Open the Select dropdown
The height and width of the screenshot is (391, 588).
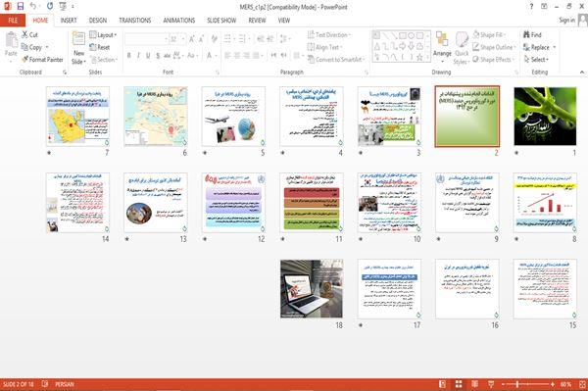pos(536,59)
